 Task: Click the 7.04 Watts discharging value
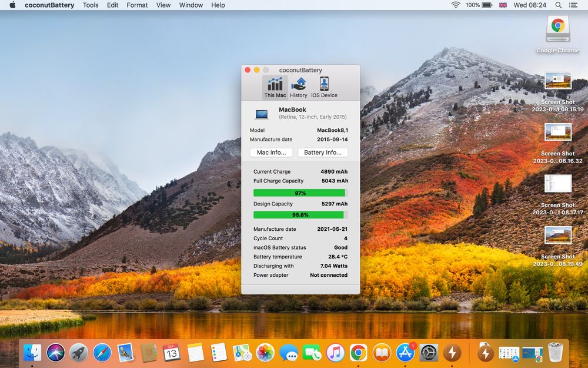[x=334, y=266]
